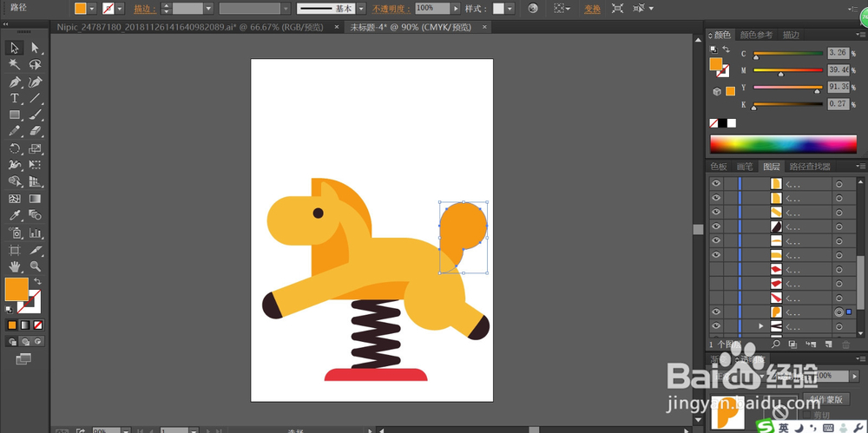Create a new layer from the Layers panel
Viewport: 868px width, 433px height.
click(x=828, y=344)
